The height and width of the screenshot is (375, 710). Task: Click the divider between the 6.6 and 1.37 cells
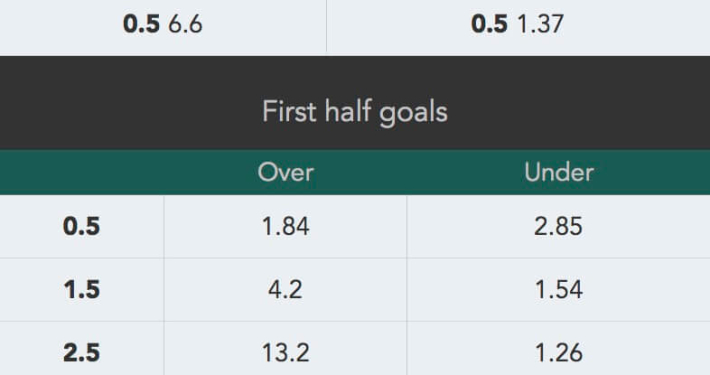point(326,27)
